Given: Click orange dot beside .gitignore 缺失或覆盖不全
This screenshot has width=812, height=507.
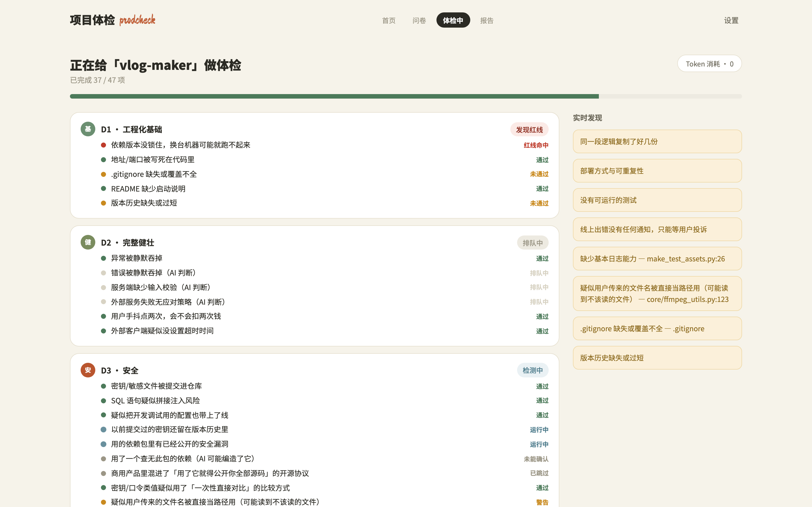Looking at the screenshot, I should [x=104, y=174].
